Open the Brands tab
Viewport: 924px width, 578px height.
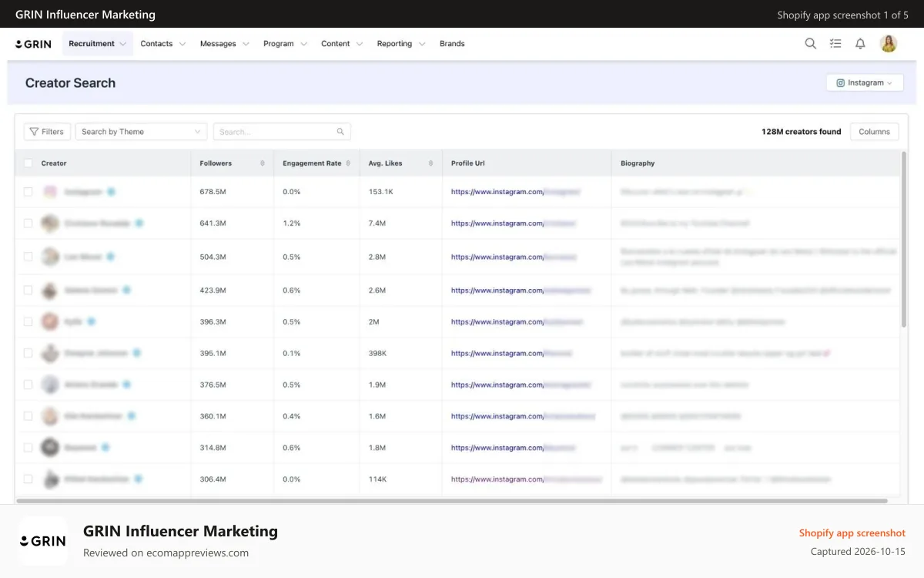coord(452,44)
